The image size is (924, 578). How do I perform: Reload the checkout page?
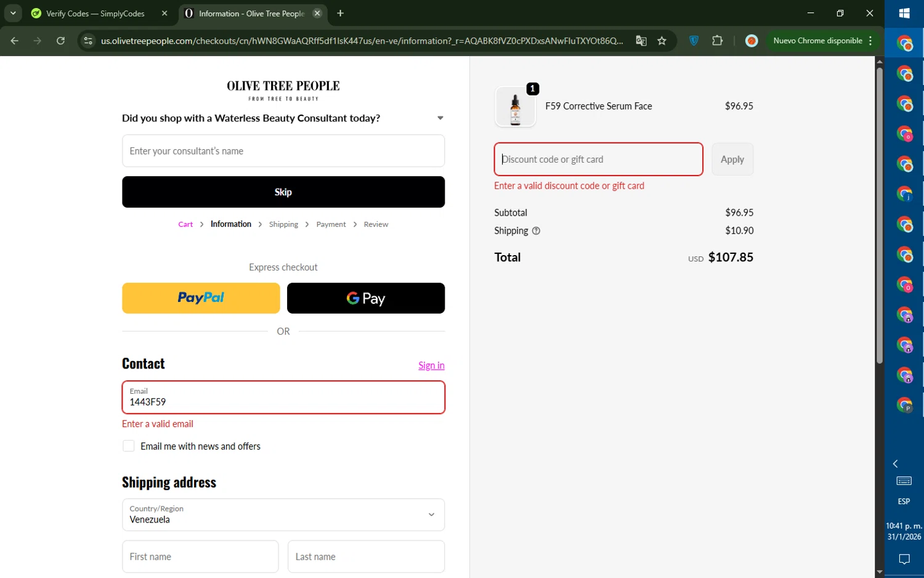(60, 41)
